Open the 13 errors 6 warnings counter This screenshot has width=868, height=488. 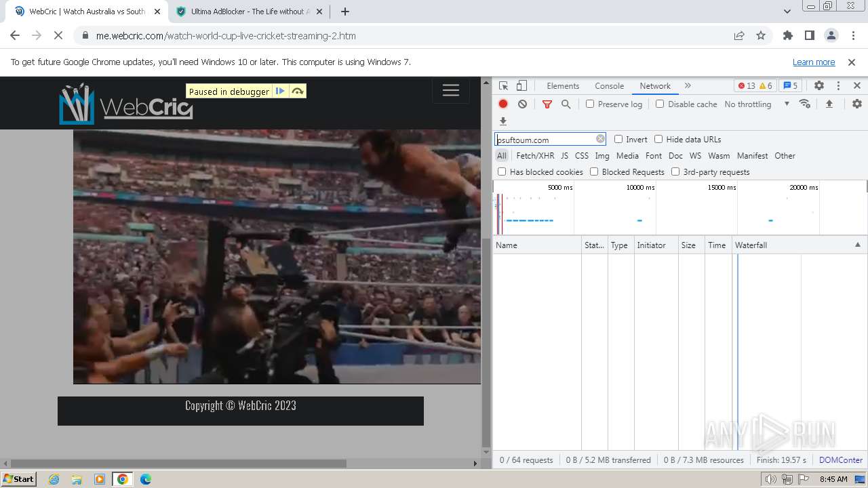point(755,85)
